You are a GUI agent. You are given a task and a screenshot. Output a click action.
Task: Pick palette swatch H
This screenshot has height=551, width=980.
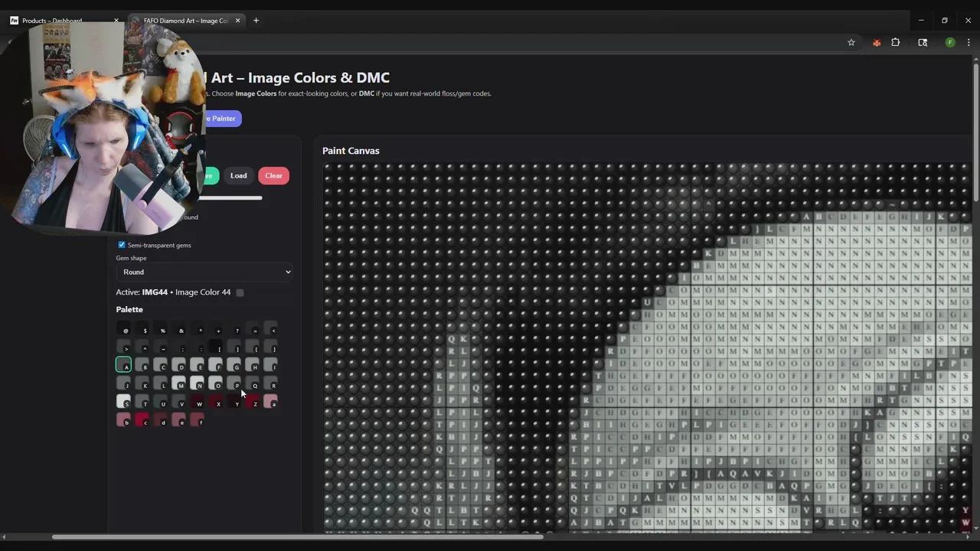coord(252,364)
